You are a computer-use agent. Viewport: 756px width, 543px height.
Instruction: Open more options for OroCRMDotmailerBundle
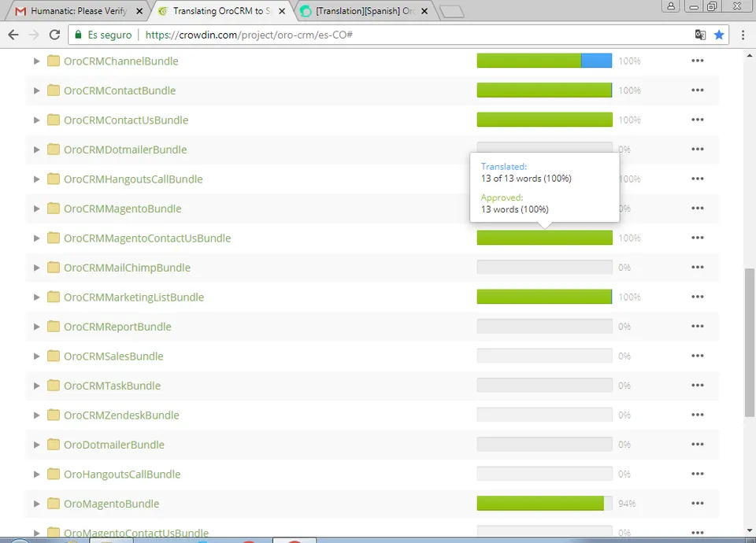(x=697, y=149)
